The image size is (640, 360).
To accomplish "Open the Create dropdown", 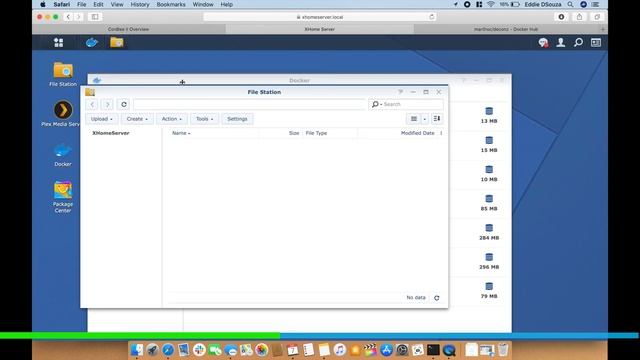I will (x=137, y=119).
